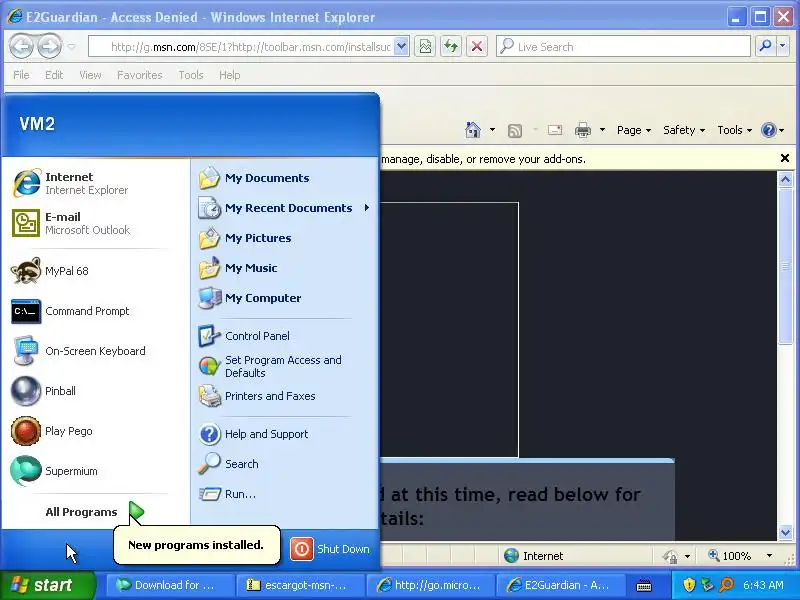Screen dimensions: 800x600
Task: Click the IE Help question icon
Action: pyautogui.click(x=768, y=130)
